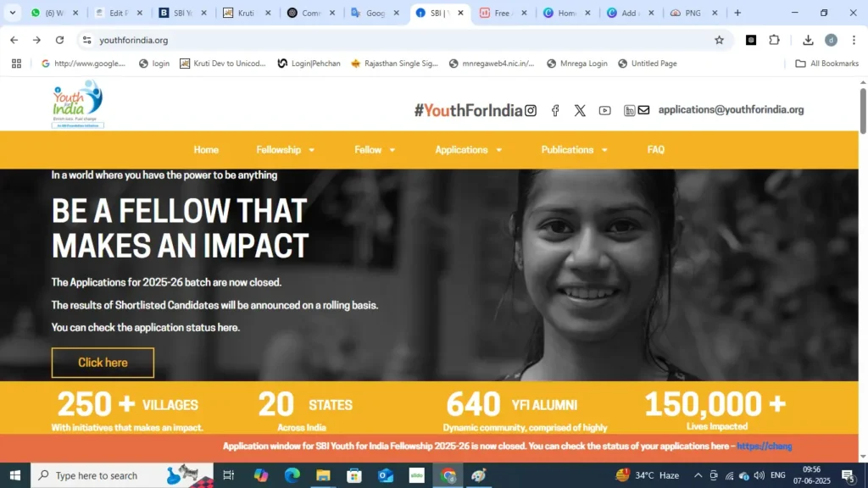Open the tab search dropdown arrow

[12, 12]
